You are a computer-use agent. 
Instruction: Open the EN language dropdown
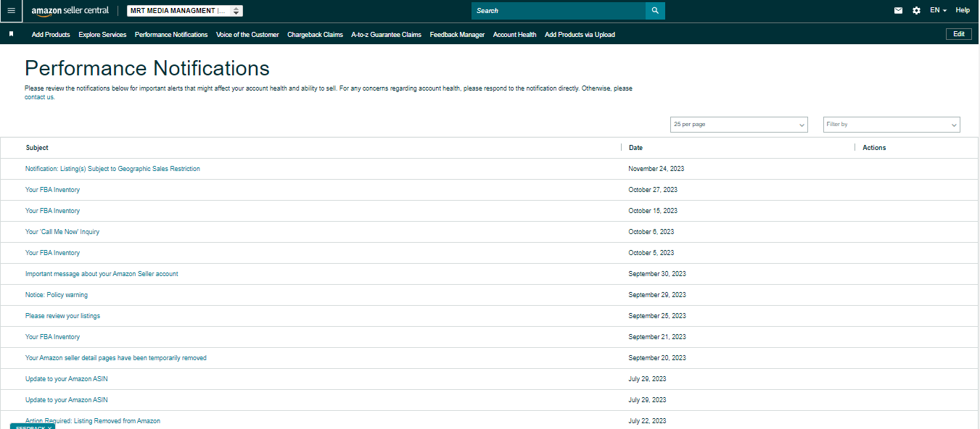tap(938, 11)
